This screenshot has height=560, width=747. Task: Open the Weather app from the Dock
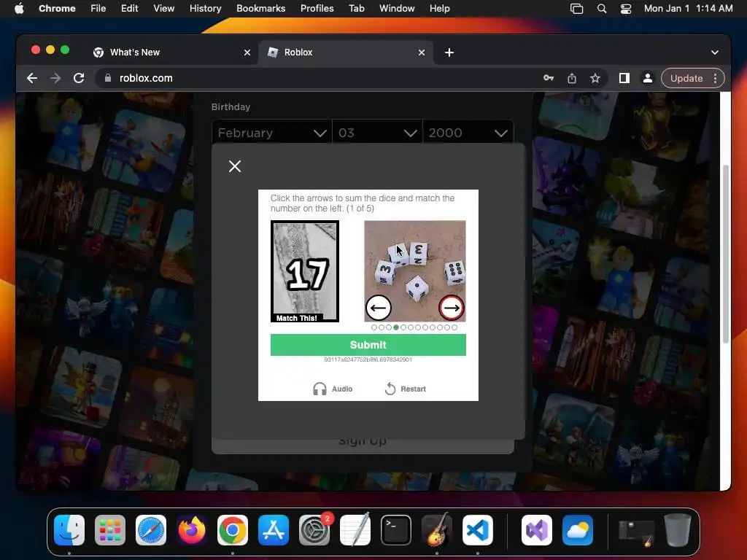tap(578, 529)
